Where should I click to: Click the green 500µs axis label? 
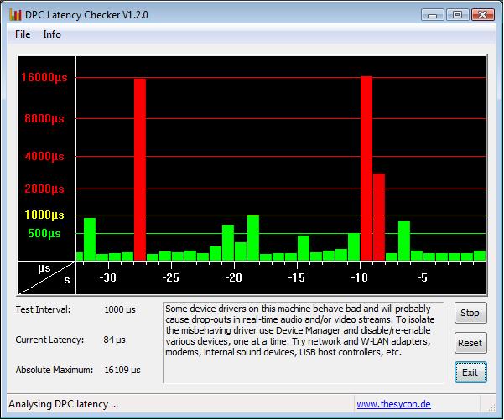(x=44, y=233)
